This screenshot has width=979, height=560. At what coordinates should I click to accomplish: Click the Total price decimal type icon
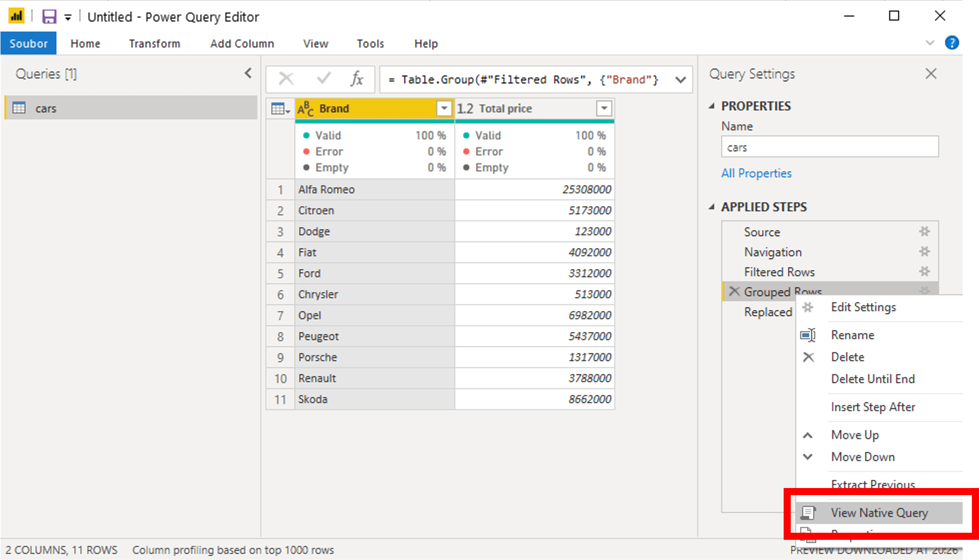click(x=465, y=109)
